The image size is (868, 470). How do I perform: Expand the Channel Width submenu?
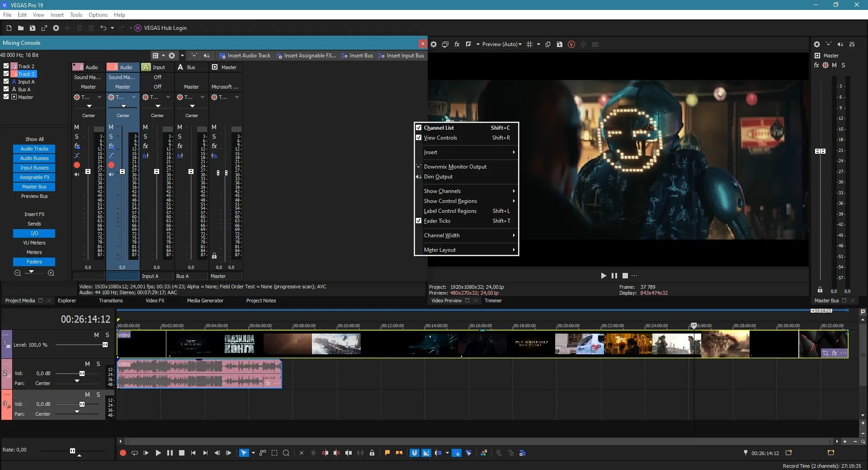466,235
